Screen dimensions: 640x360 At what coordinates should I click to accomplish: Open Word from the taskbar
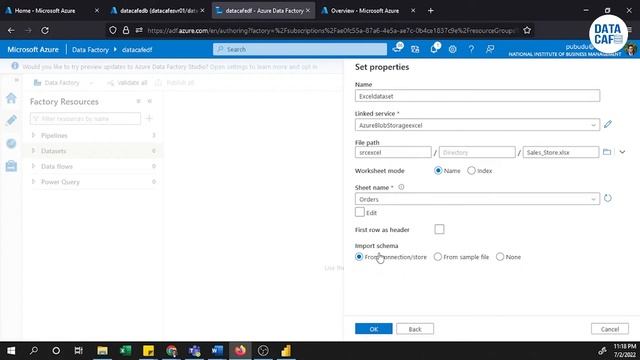[x=217, y=351]
